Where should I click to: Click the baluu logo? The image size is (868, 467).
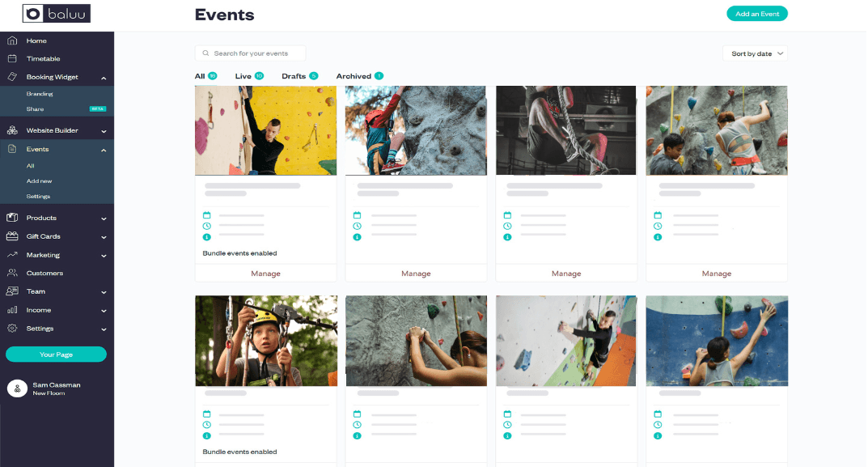(x=57, y=13)
